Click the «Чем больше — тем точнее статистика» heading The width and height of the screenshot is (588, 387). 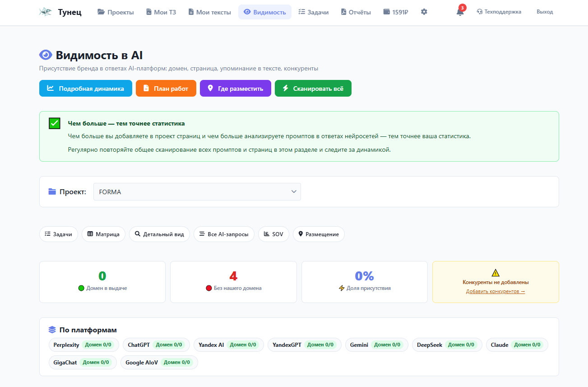click(x=126, y=123)
